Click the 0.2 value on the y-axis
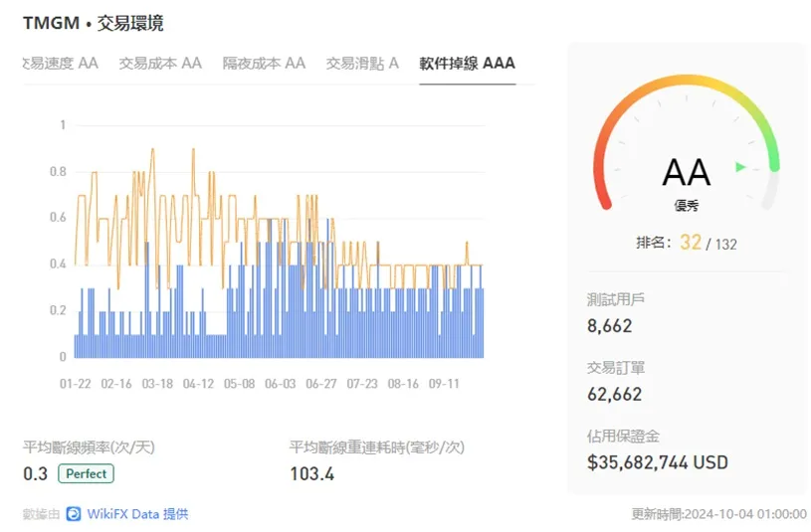The height and width of the screenshot is (532, 811). (58, 310)
